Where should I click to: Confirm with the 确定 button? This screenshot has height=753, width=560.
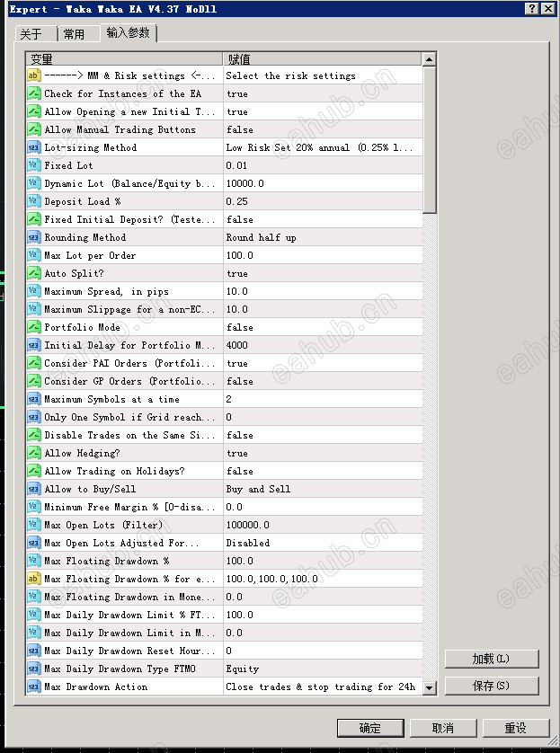coord(370,728)
